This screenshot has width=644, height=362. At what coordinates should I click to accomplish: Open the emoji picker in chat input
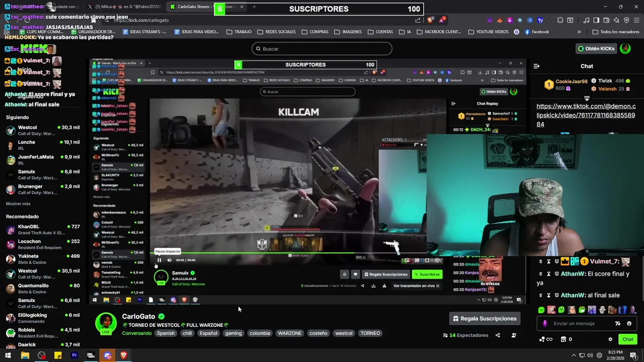(x=629, y=323)
